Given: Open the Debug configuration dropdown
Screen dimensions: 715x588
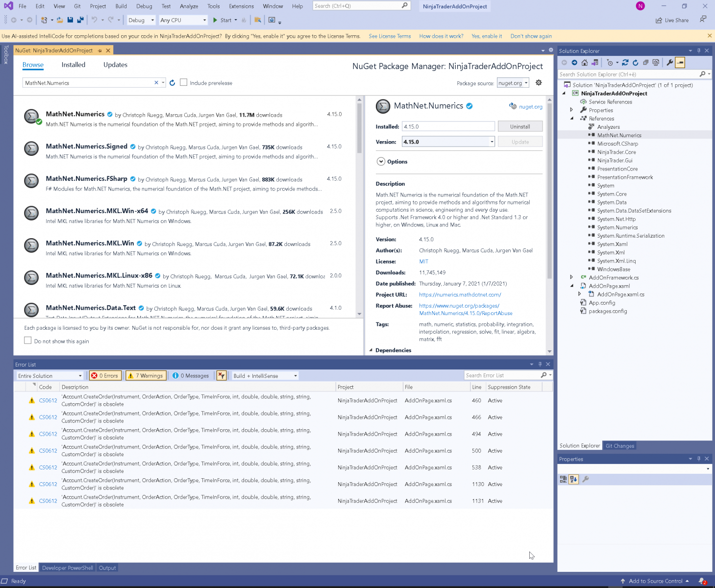Looking at the screenshot, I should click(x=141, y=20).
